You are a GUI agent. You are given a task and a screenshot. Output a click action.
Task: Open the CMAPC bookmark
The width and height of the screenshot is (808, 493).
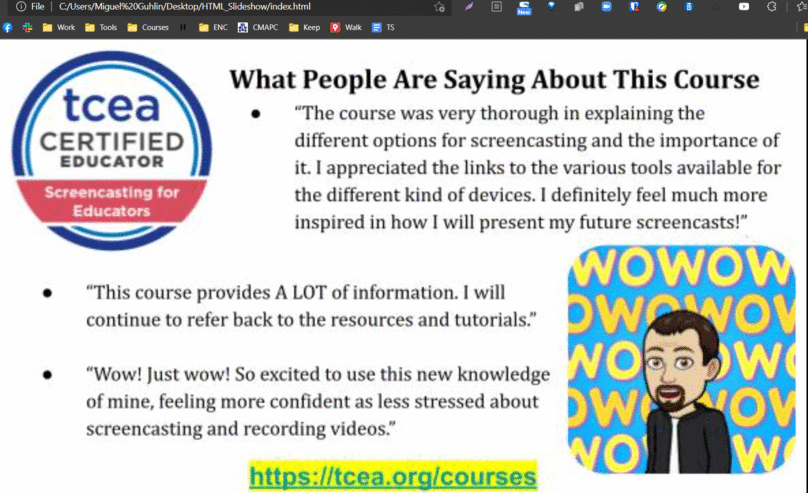pyautogui.click(x=258, y=27)
